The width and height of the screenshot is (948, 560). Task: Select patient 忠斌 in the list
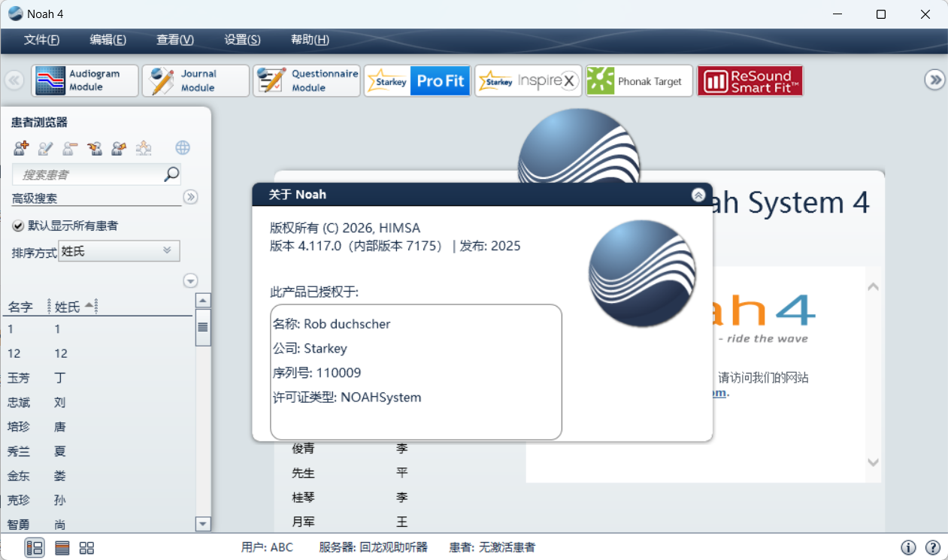[x=98, y=402]
